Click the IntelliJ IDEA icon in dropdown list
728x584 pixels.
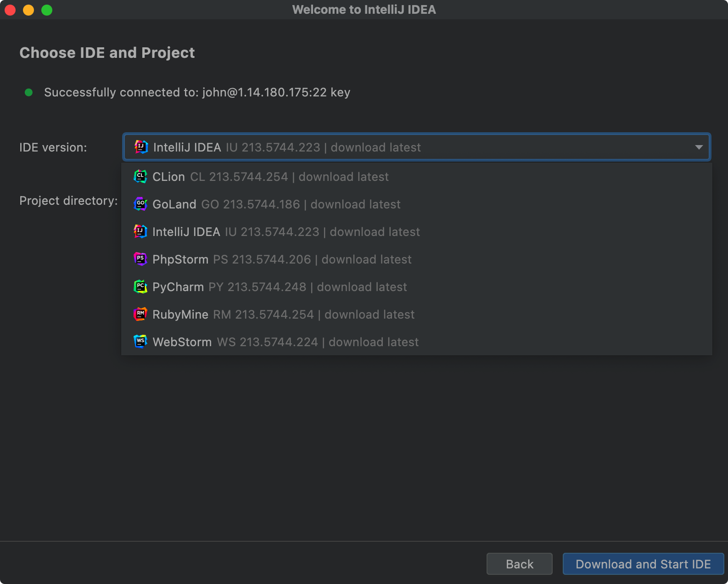click(140, 231)
